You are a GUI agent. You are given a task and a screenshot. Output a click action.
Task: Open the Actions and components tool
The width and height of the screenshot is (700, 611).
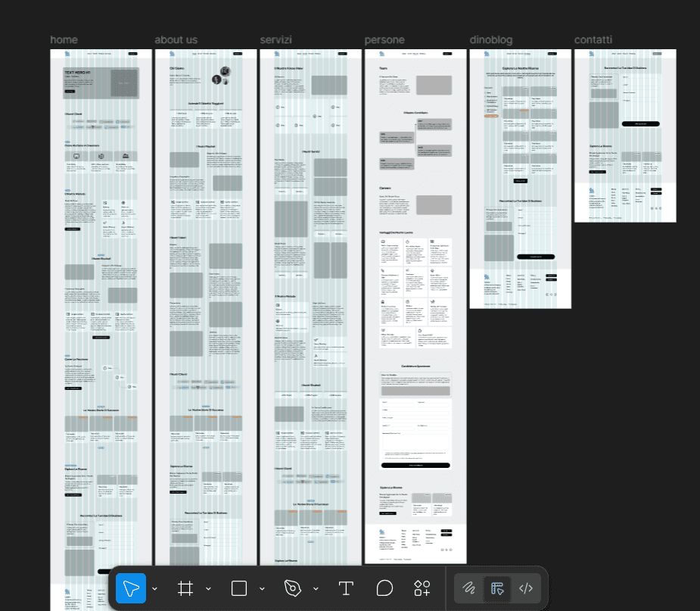(x=422, y=588)
